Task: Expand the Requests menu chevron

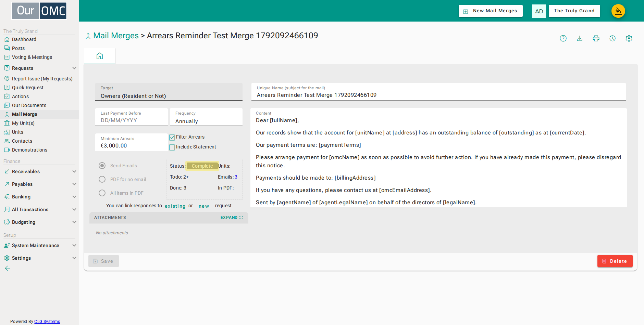Action: 74,68
